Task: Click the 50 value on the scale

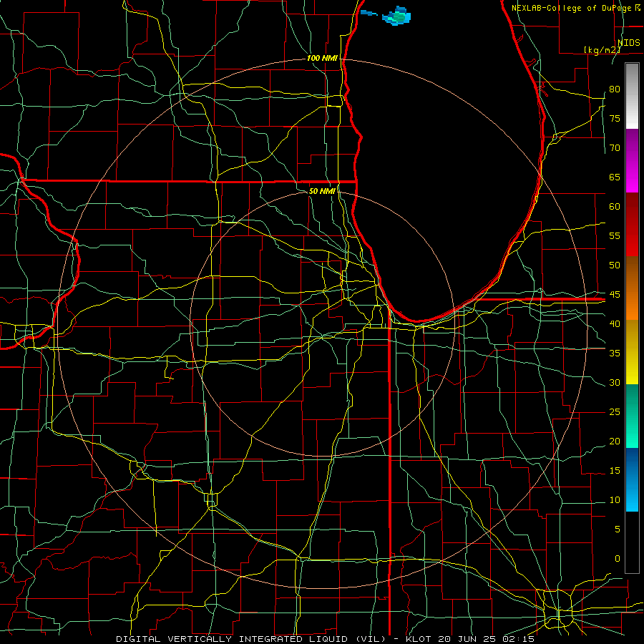Action: (x=615, y=265)
